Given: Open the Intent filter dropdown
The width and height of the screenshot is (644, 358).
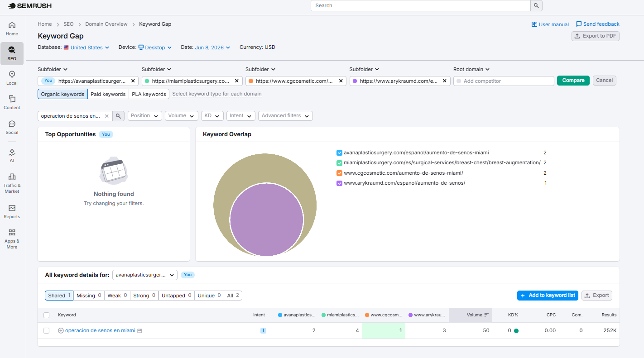Looking at the screenshot, I should (x=241, y=116).
